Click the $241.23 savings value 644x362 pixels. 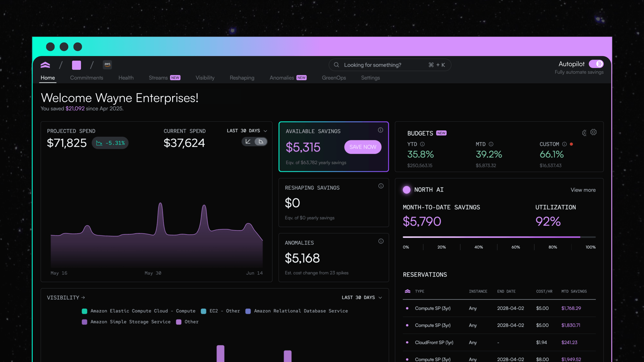coord(569,342)
